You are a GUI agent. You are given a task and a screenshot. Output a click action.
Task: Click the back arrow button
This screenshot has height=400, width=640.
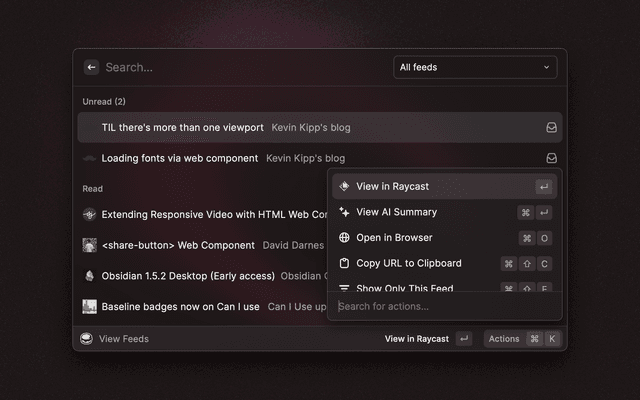pos(91,67)
